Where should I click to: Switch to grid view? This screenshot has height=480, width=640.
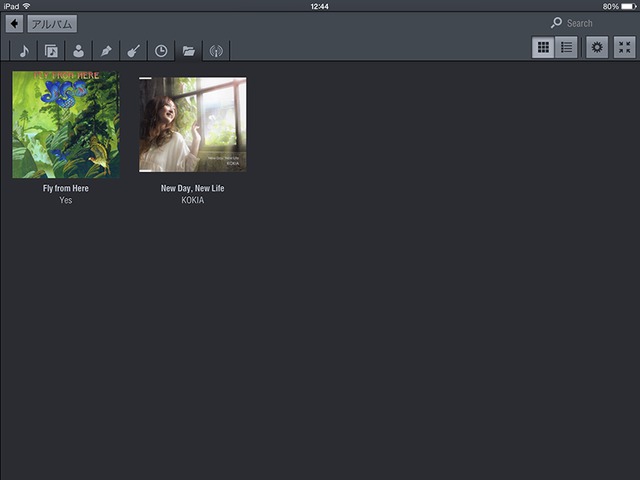click(543, 47)
